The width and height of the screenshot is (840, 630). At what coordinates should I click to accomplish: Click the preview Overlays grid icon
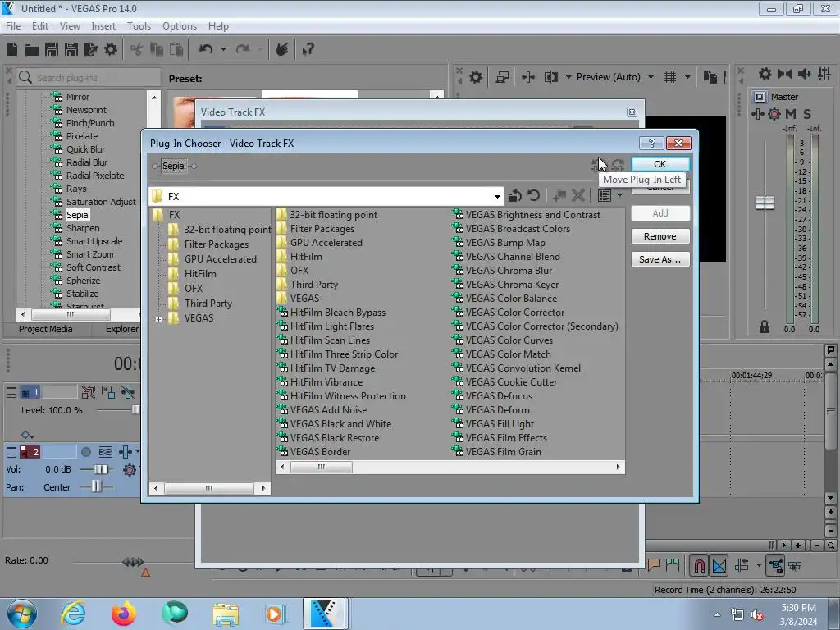670,77
